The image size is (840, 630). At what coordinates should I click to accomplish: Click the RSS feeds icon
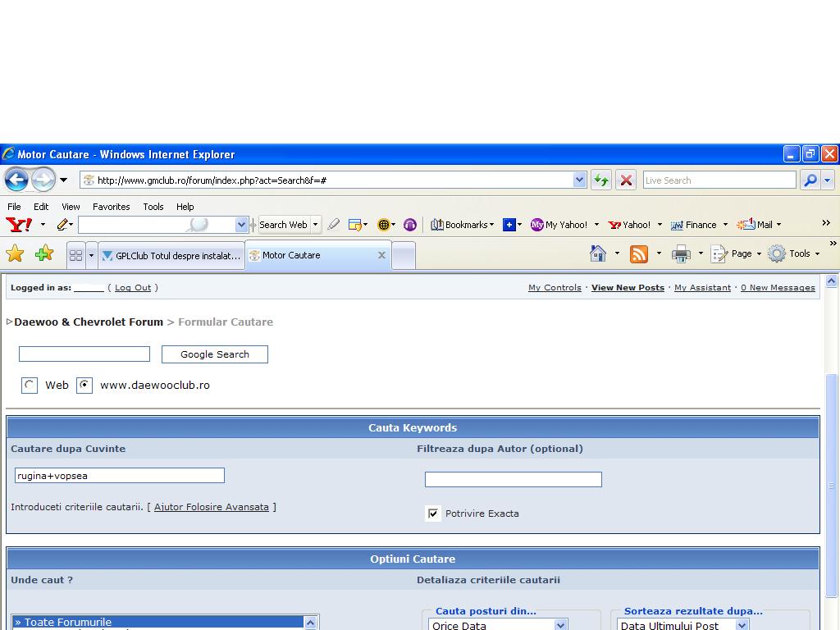coord(639,254)
